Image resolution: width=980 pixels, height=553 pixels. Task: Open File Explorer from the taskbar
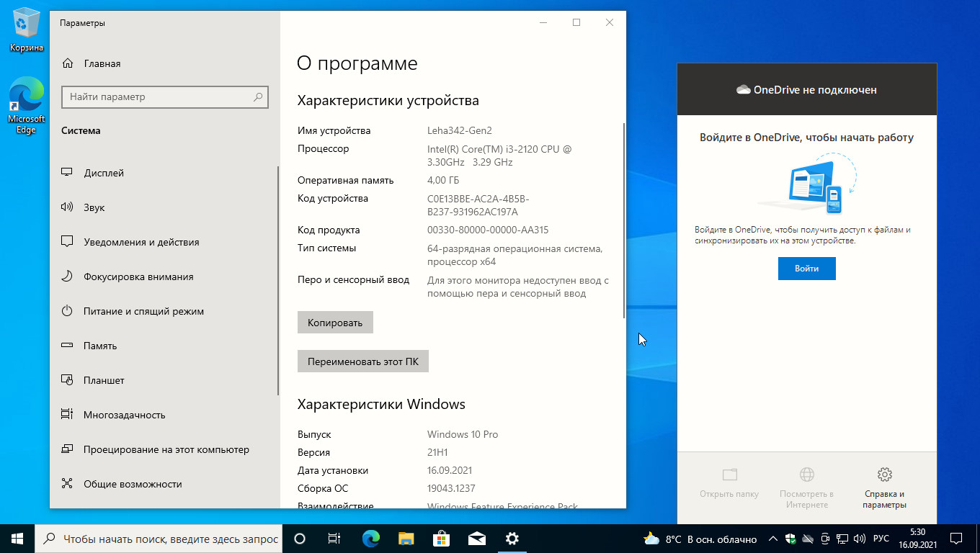406,539
